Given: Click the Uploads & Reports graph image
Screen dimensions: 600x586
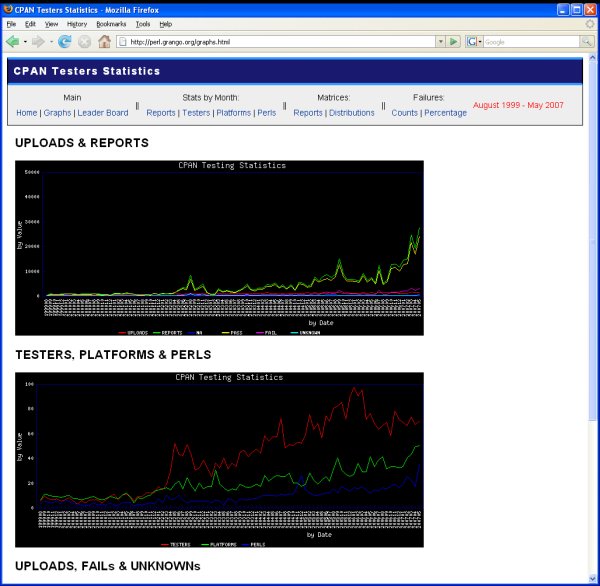Looking at the screenshot, I should (219, 247).
